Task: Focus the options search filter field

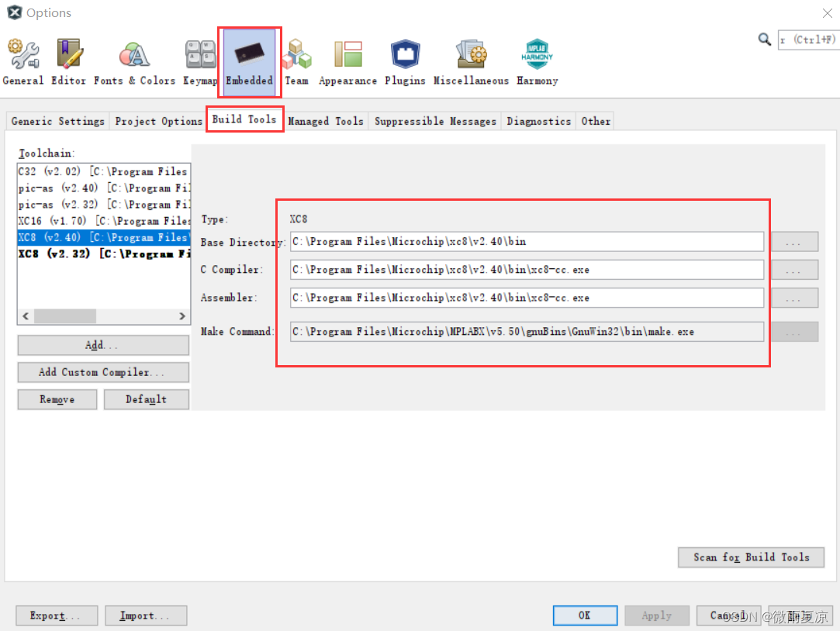Action: click(x=808, y=40)
